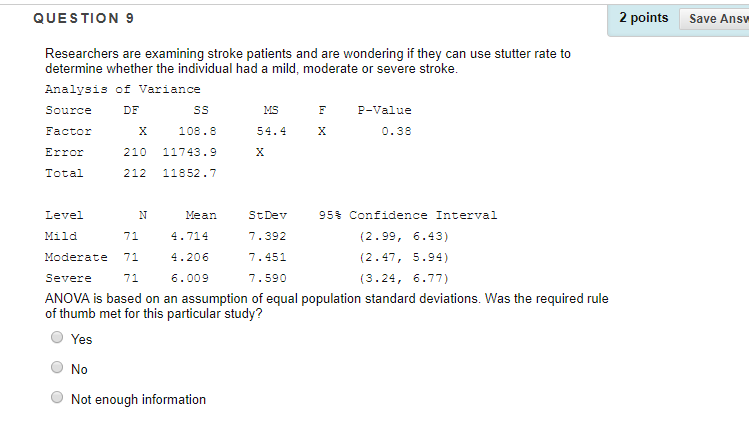Click the Mild level row label

(x=61, y=236)
